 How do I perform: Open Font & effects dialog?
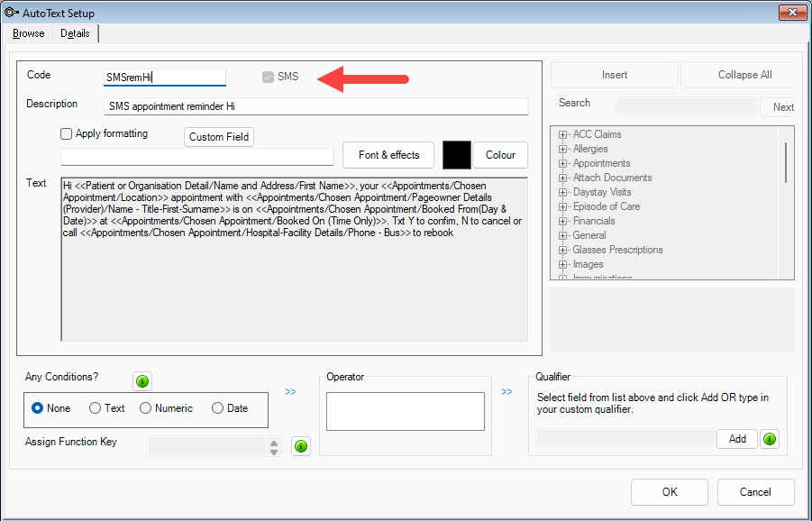coord(388,155)
